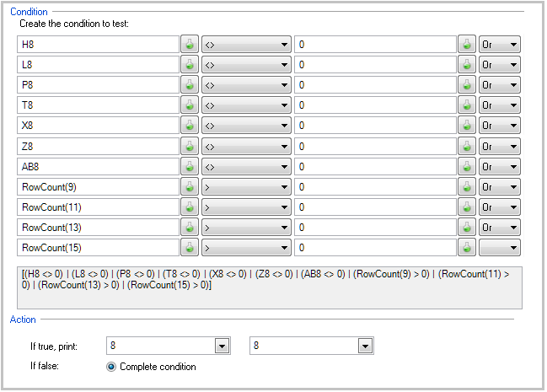Click the value-side flask icon in the X8 row

pos(467,126)
